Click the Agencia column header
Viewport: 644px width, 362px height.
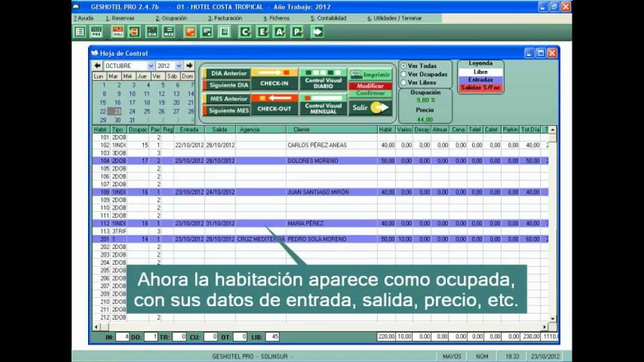pyautogui.click(x=260, y=129)
